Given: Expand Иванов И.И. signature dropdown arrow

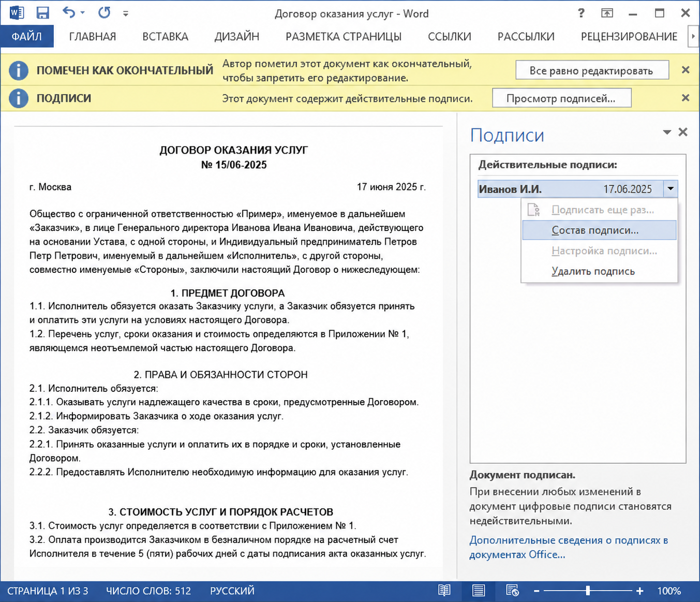Looking at the screenshot, I should pos(671,188).
